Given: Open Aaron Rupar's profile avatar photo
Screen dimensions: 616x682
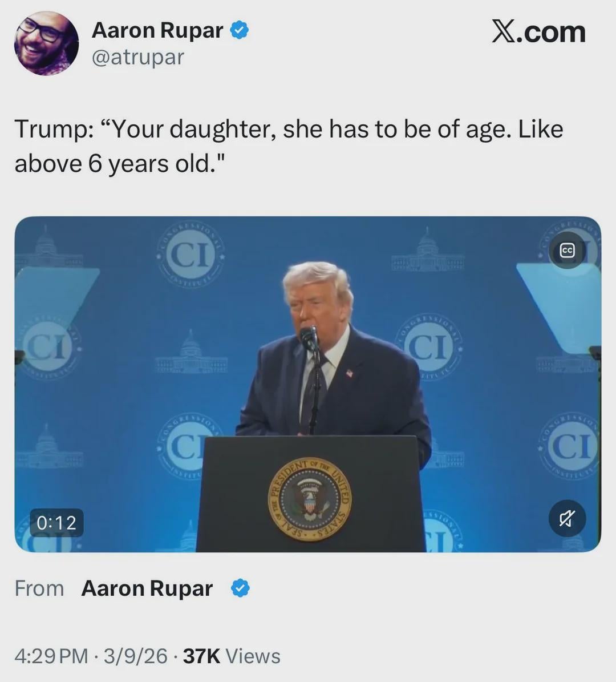Looking at the screenshot, I should pos(46,43).
